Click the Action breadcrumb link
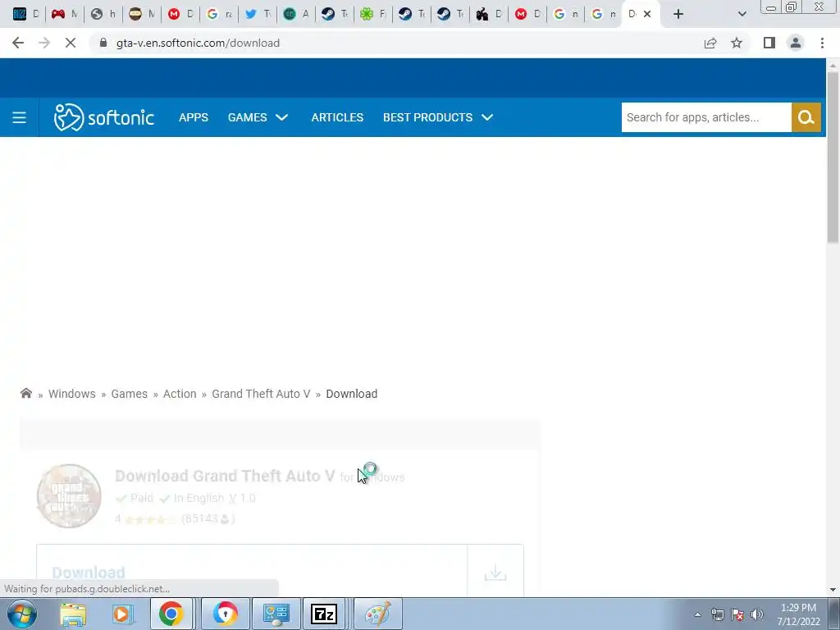840x630 pixels. click(x=180, y=394)
